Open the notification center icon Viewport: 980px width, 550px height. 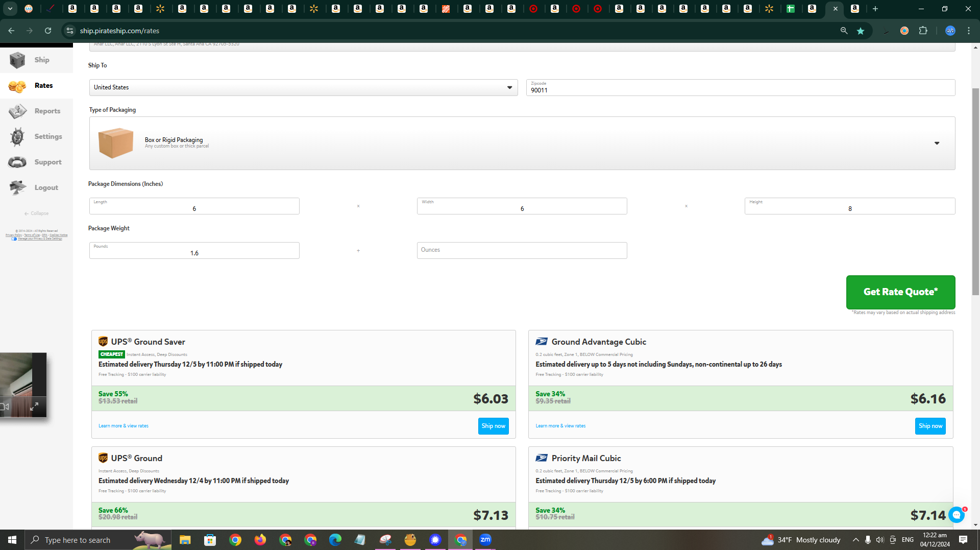[x=963, y=540]
